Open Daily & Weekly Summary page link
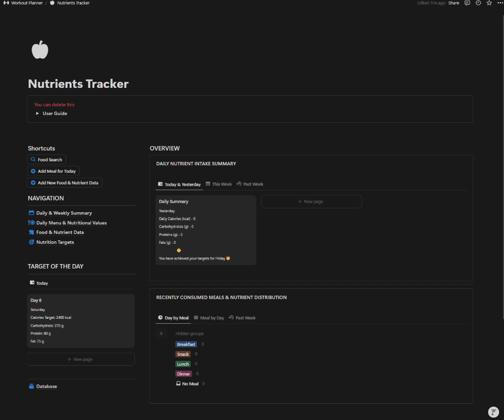The height and width of the screenshot is (420, 504). [64, 213]
